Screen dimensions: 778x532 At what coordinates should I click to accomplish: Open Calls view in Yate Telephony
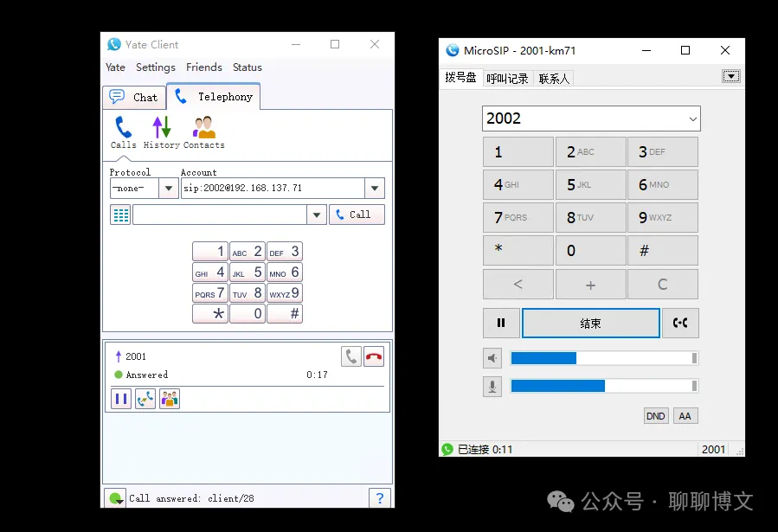pyautogui.click(x=123, y=132)
